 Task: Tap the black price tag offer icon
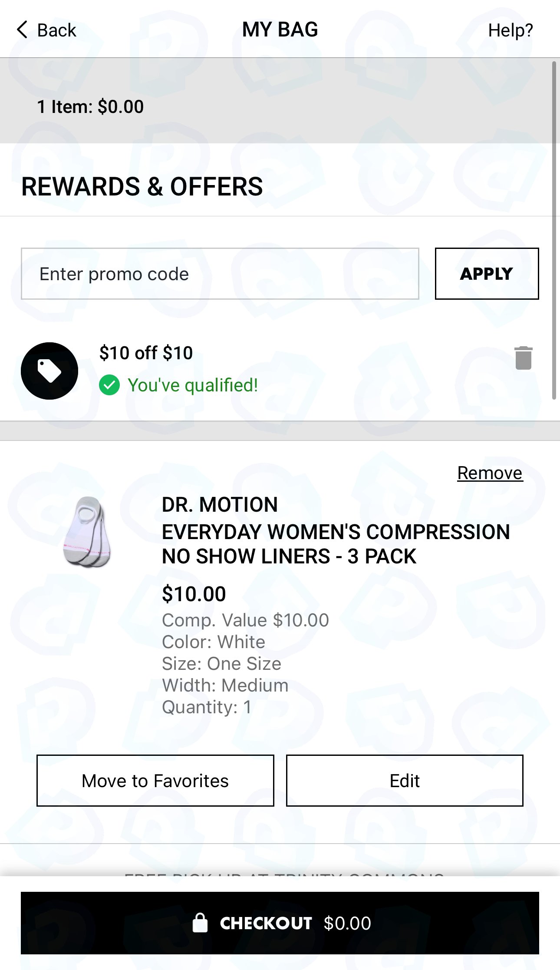(x=49, y=371)
